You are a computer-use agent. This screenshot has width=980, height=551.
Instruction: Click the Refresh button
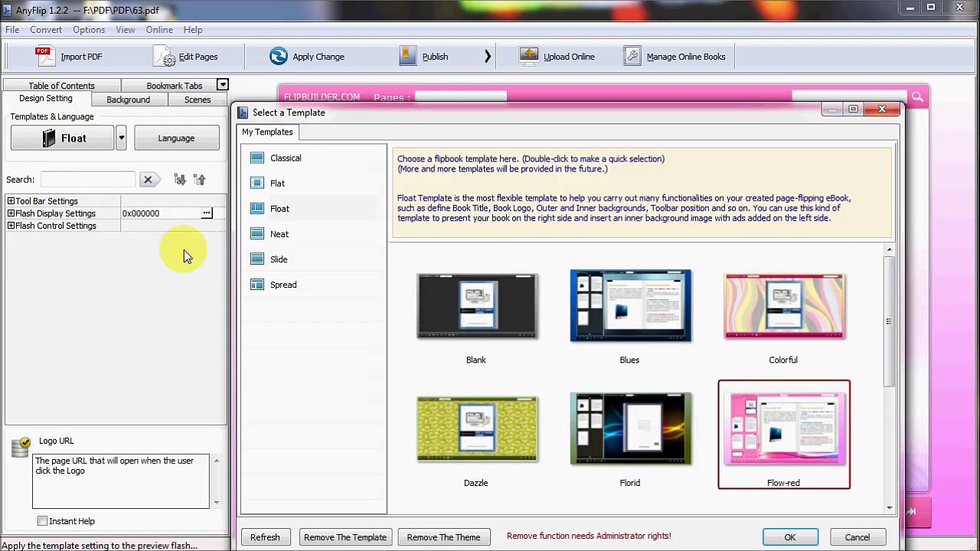pos(265,537)
